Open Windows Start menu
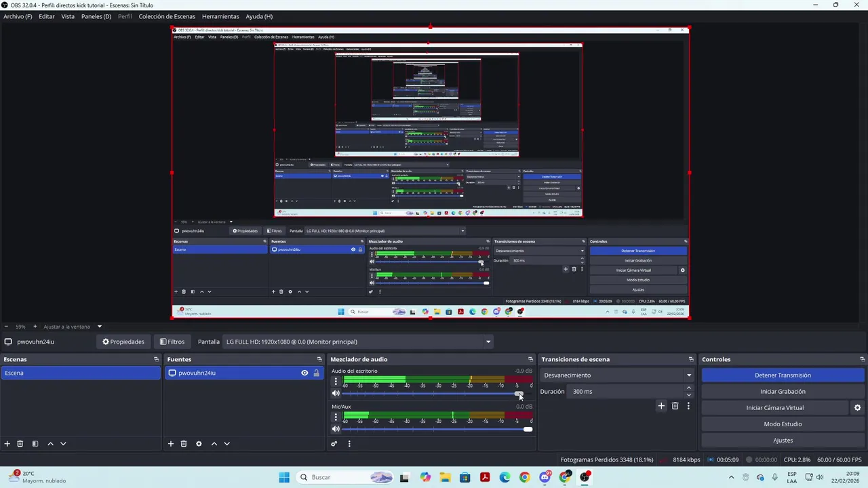 (x=284, y=477)
